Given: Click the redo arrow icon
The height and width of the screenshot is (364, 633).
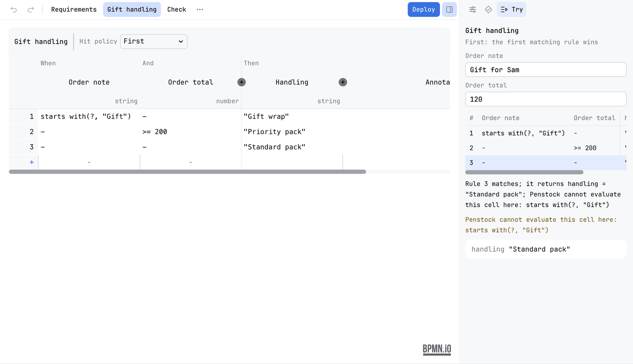Looking at the screenshot, I should (x=30, y=9).
